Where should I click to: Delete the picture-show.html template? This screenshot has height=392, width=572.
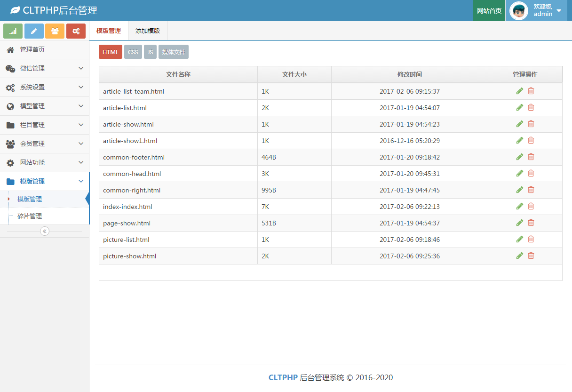pos(531,256)
